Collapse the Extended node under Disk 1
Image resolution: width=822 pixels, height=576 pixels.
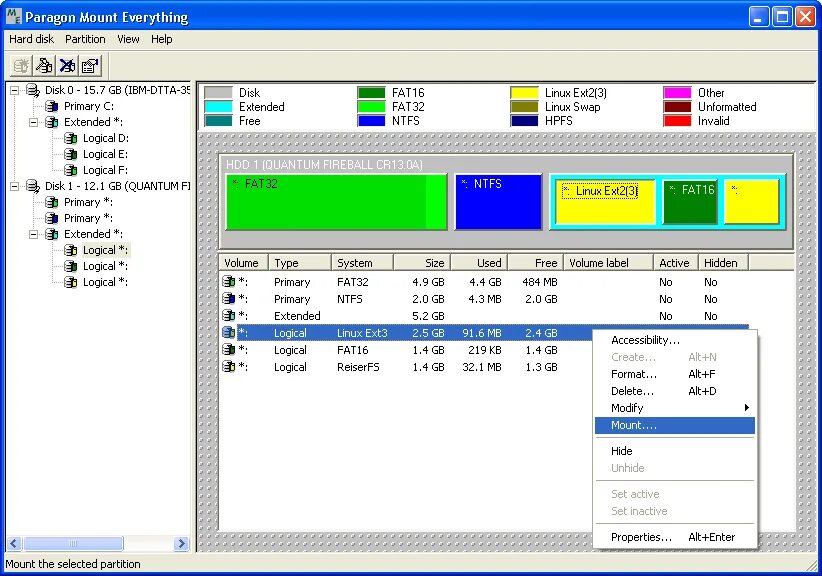(34, 234)
